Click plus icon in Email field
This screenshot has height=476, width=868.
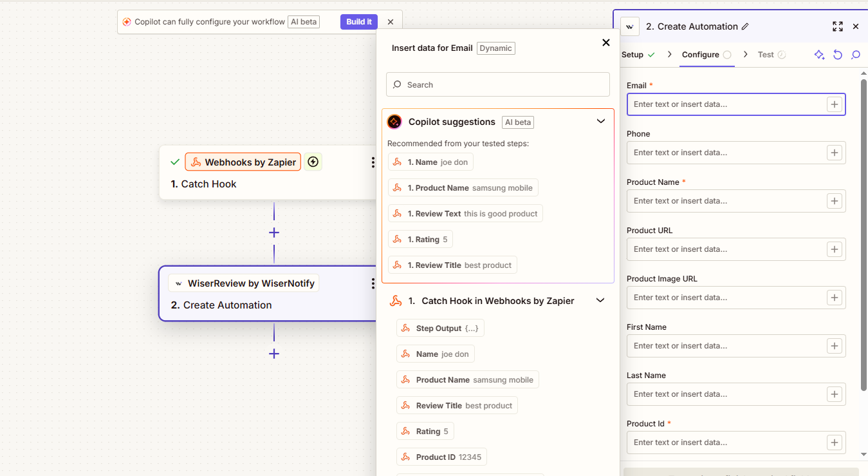[834, 104]
